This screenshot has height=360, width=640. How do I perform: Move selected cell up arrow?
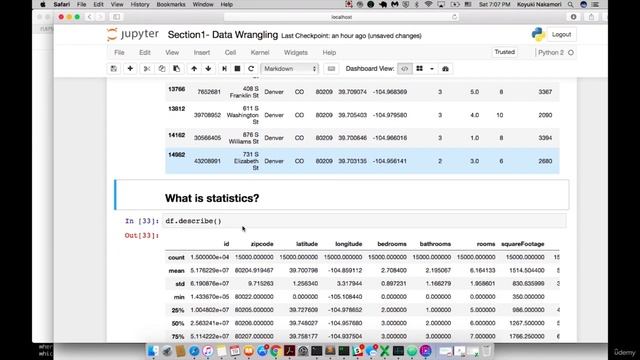194,69
